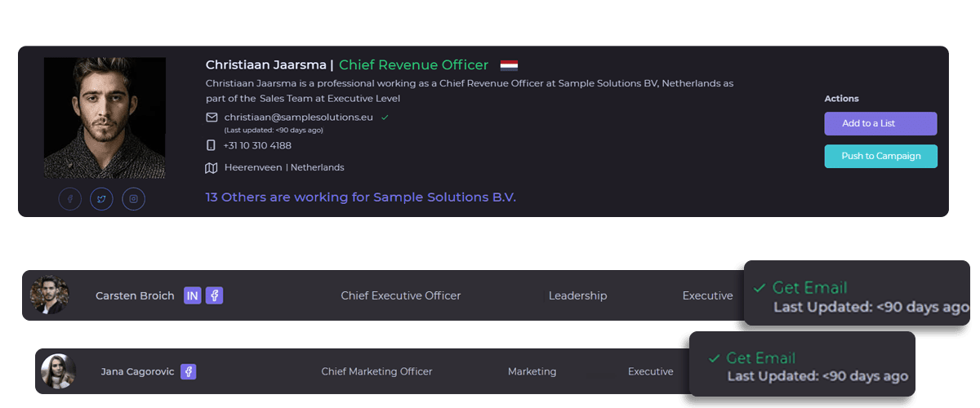Click the envelope icon beside the email
The height and width of the screenshot is (408, 980).
pos(212,118)
